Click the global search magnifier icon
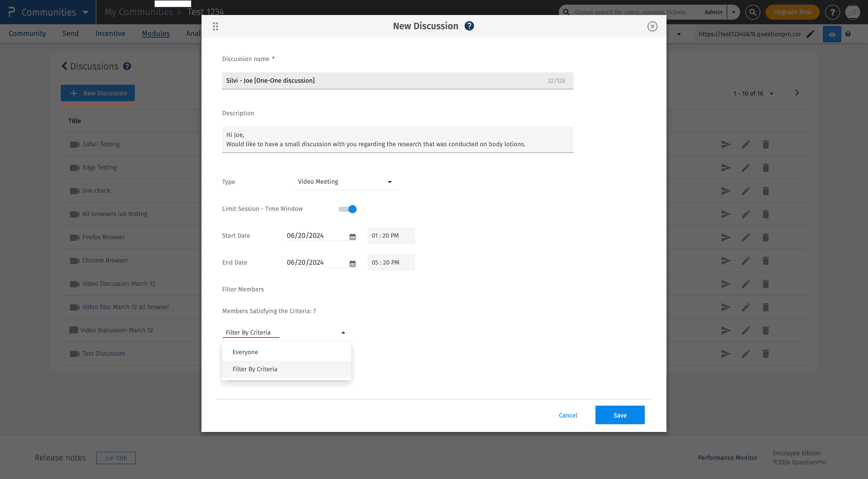 tap(753, 12)
